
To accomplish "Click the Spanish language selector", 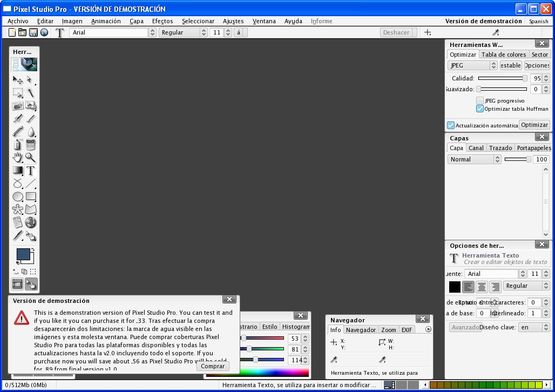I will 539,21.
